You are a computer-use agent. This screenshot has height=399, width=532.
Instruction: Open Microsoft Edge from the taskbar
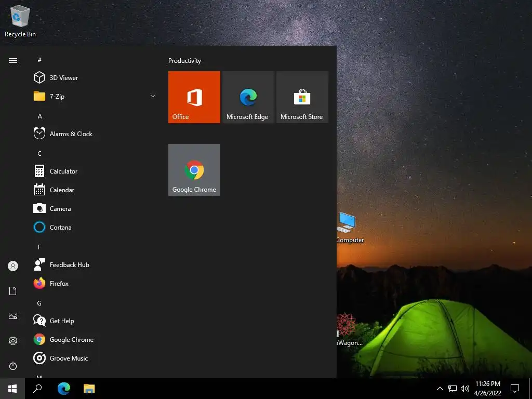(x=63, y=389)
